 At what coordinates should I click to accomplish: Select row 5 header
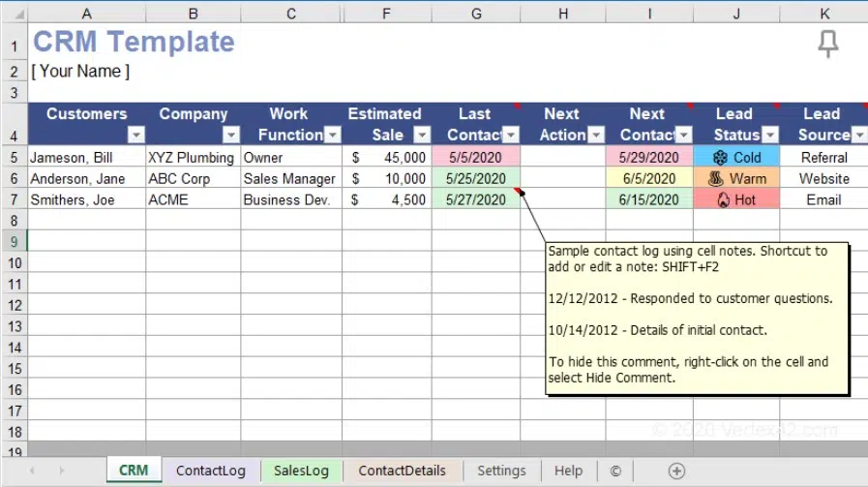[15, 158]
